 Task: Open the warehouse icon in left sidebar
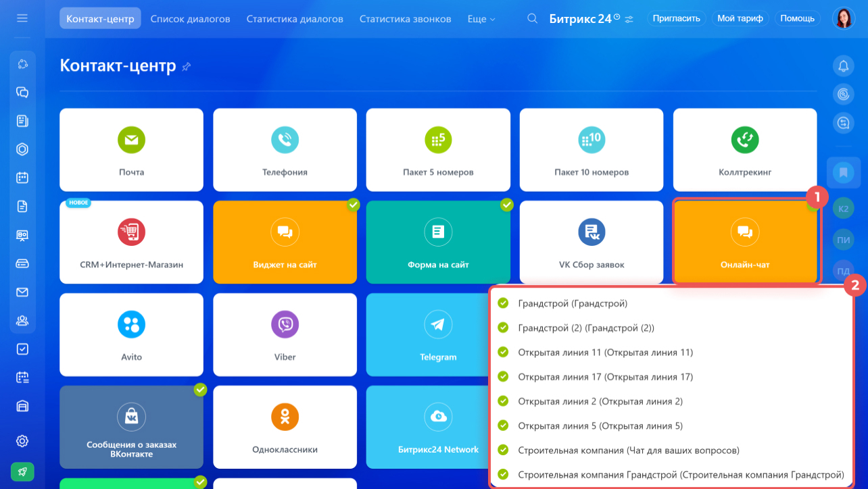22,406
